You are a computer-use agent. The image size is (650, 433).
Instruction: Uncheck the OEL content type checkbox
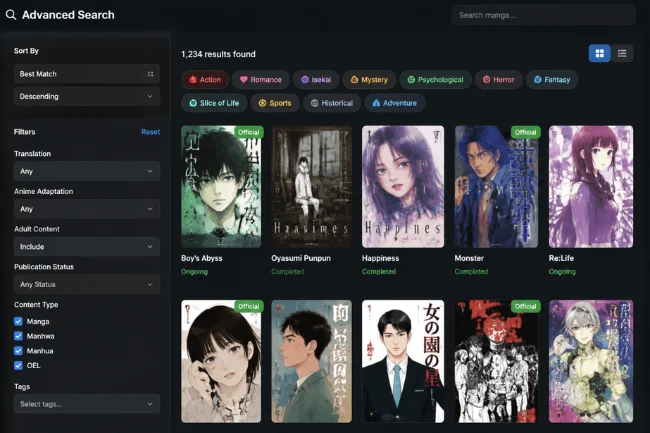(18, 365)
